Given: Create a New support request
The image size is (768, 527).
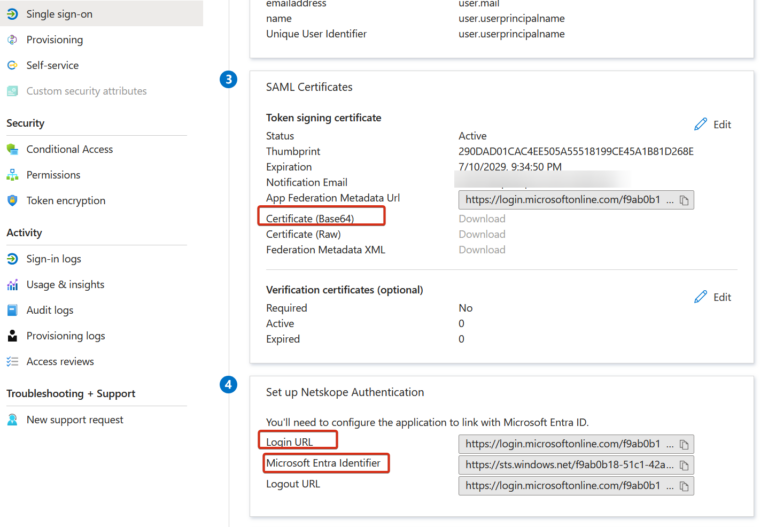Looking at the screenshot, I should tap(75, 420).
